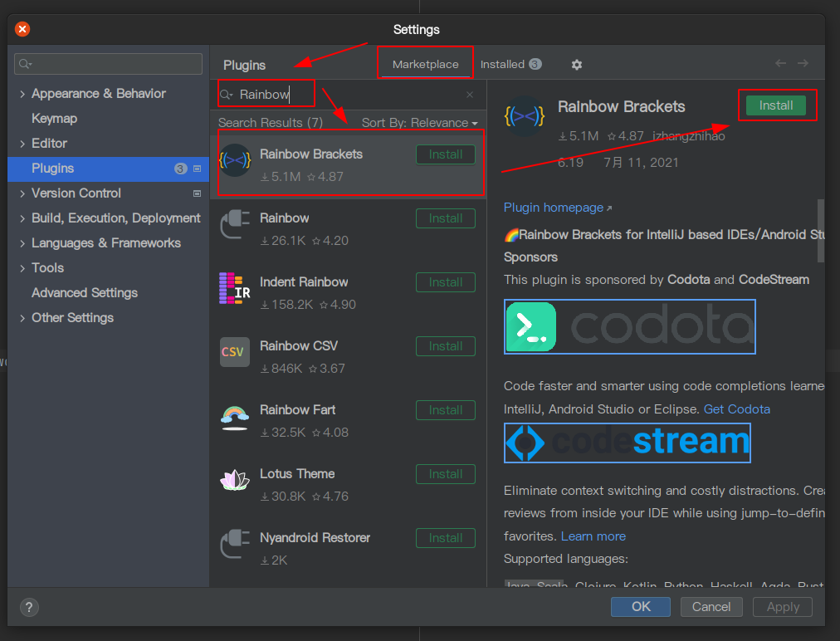Clear the plugin search with X icon
840x641 pixels.
click(x=470, y=95)
